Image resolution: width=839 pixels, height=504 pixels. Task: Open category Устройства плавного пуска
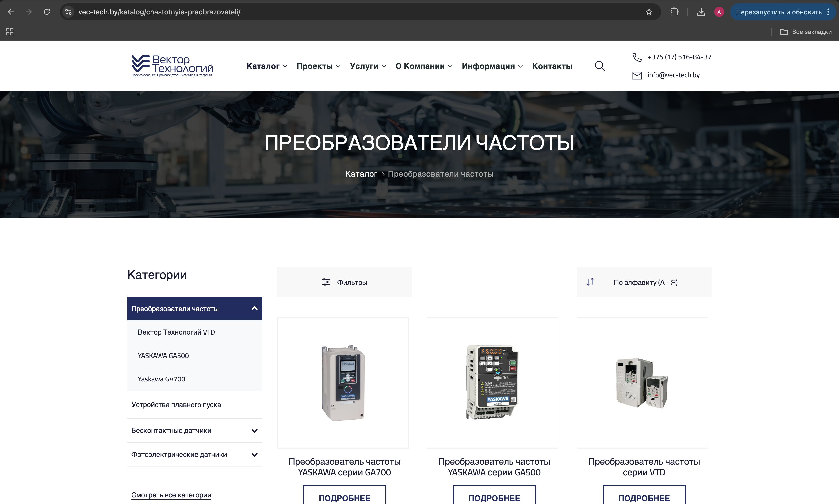point(176,405)
